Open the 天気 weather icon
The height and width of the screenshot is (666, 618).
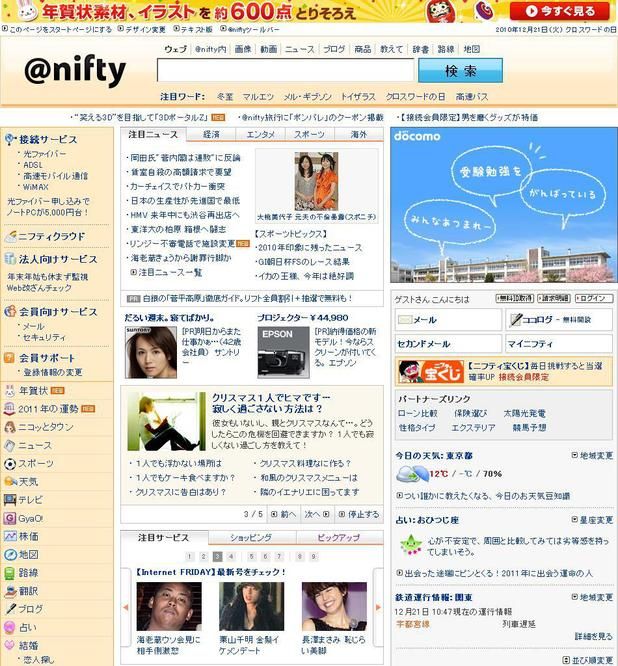pos(9,481)
